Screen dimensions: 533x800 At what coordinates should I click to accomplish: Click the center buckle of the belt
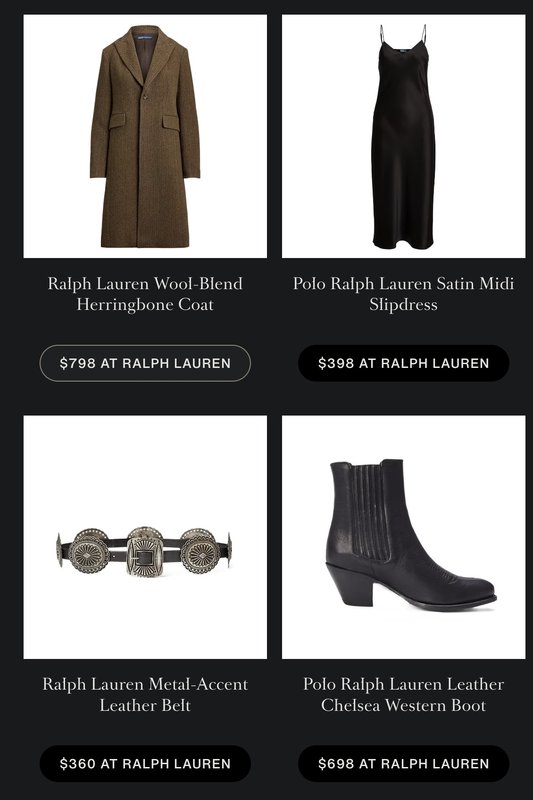coord(144,553)
